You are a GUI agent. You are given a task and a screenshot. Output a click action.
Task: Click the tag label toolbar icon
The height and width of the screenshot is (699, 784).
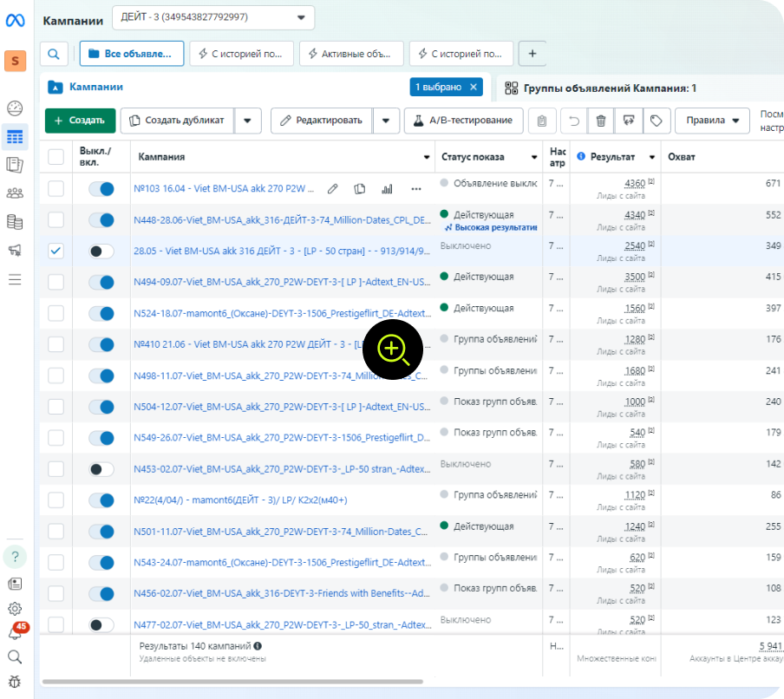pos(656,121)
